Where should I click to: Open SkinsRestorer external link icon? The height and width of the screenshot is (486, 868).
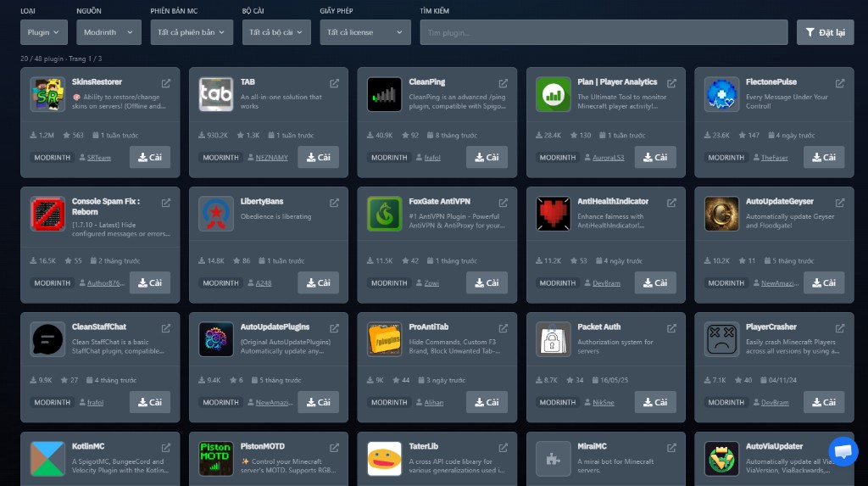165,83
